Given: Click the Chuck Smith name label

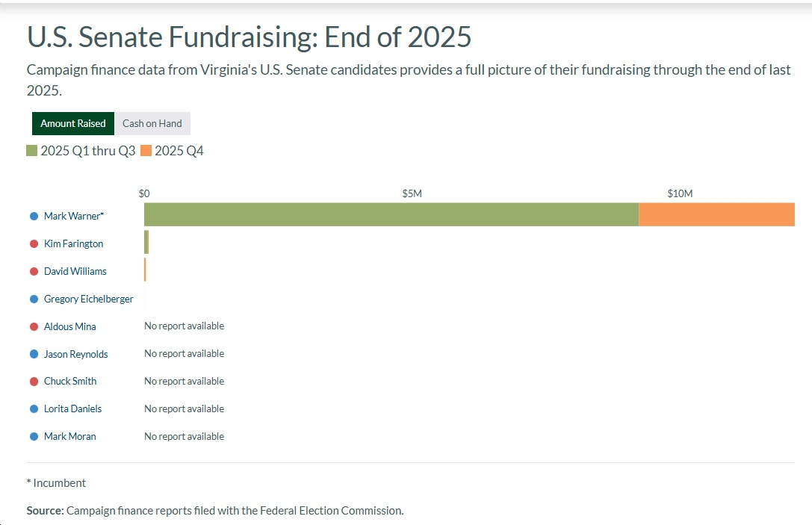Looking at the screenshot, I should (x=70, y=382).
